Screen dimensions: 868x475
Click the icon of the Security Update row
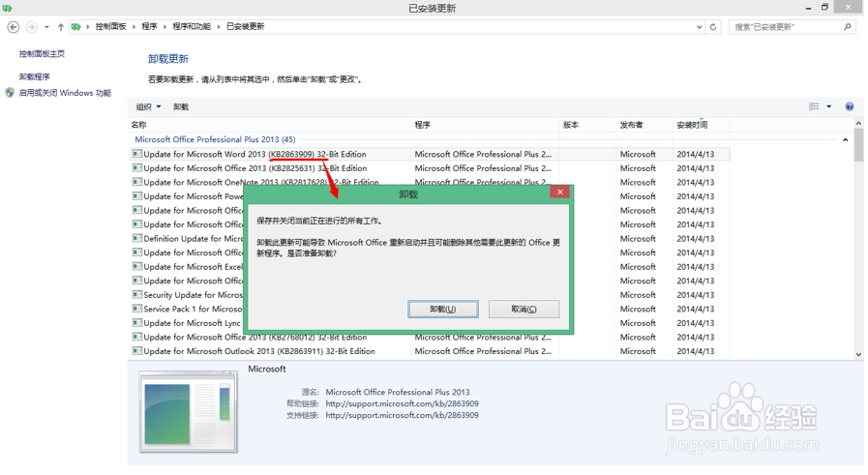(137, 295)
